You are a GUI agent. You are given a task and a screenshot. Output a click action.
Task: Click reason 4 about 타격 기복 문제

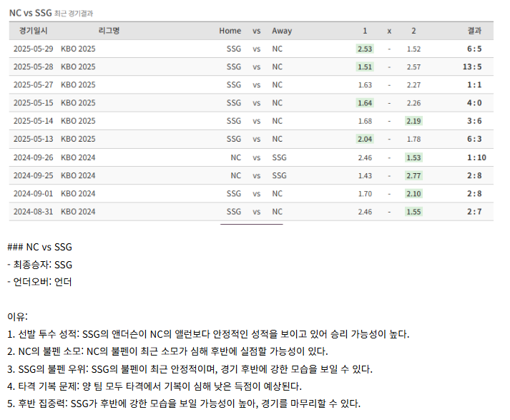point(155,386)
